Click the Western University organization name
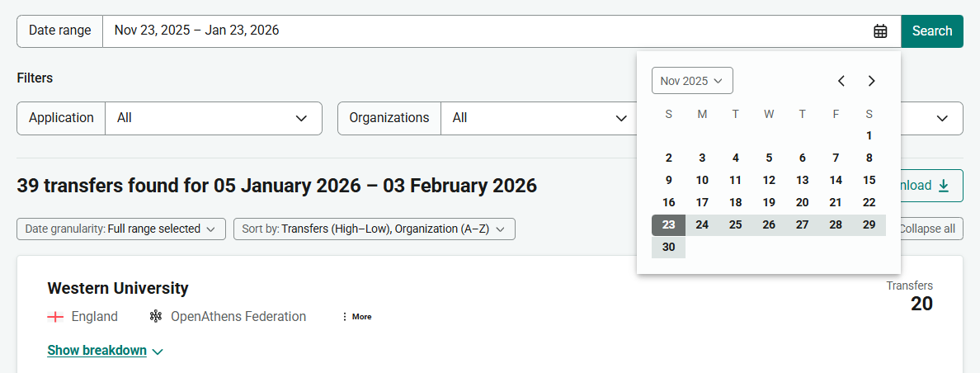Image resolution: width=980 pixels, height=373 pixels. (118, 288)
